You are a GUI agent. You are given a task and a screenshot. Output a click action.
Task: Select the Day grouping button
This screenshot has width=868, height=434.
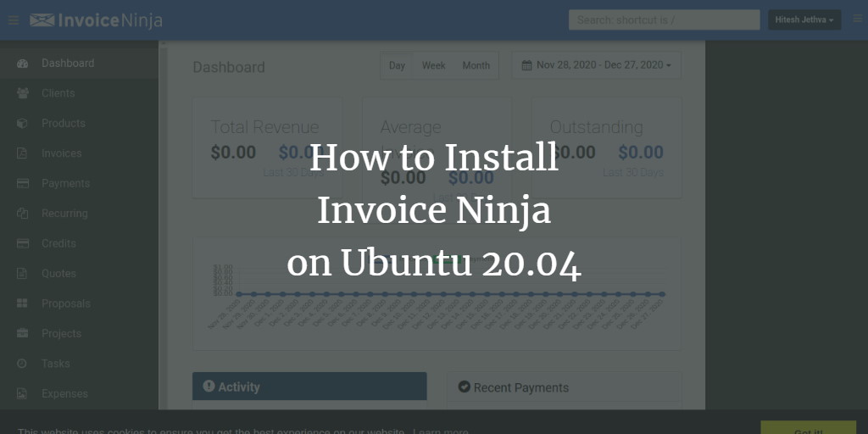pyautogui.click(x=397, y=65)
